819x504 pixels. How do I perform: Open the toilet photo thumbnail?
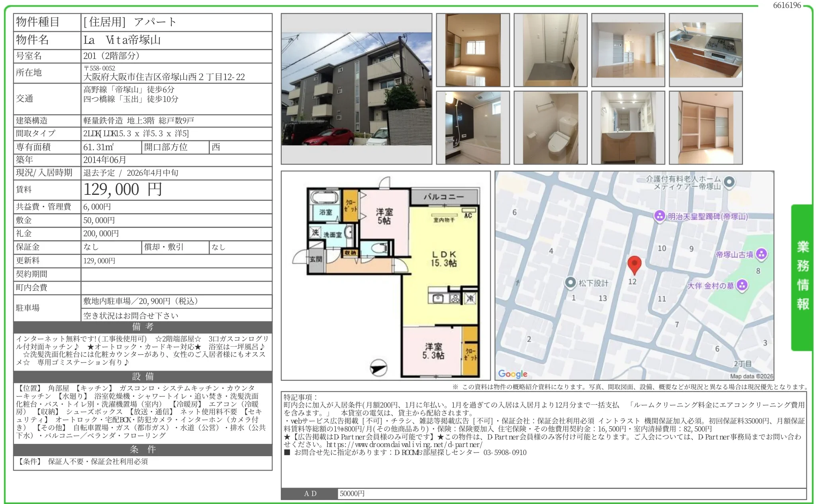click(550, 128)
